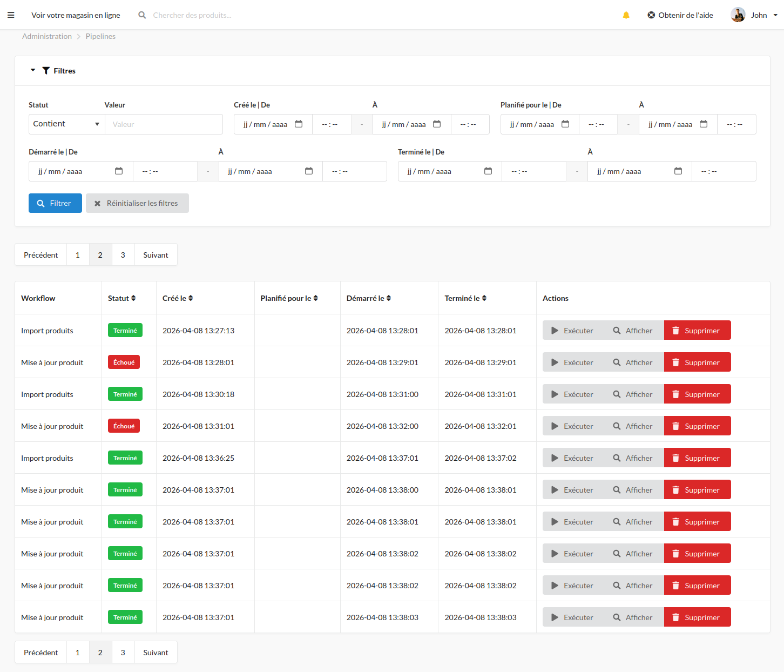Sort the table by Terminé le column
The image size is (784, 672).
point(485,298)
